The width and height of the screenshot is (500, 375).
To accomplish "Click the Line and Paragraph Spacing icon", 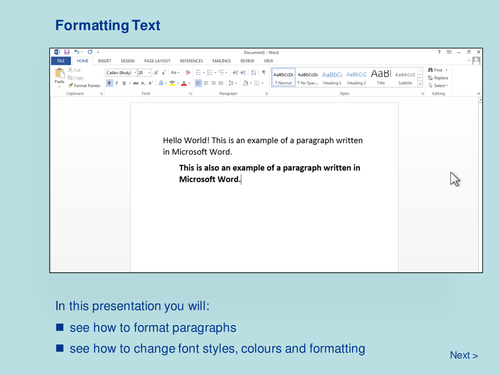I will tap(231, 83).
